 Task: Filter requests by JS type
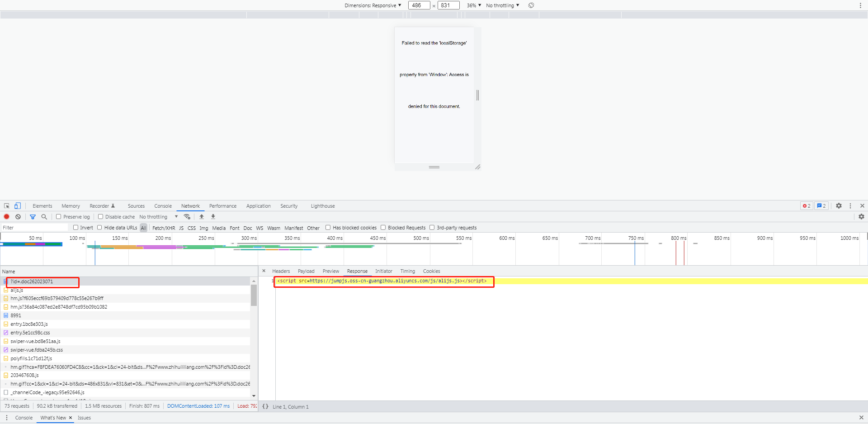[x=181, y=228]
